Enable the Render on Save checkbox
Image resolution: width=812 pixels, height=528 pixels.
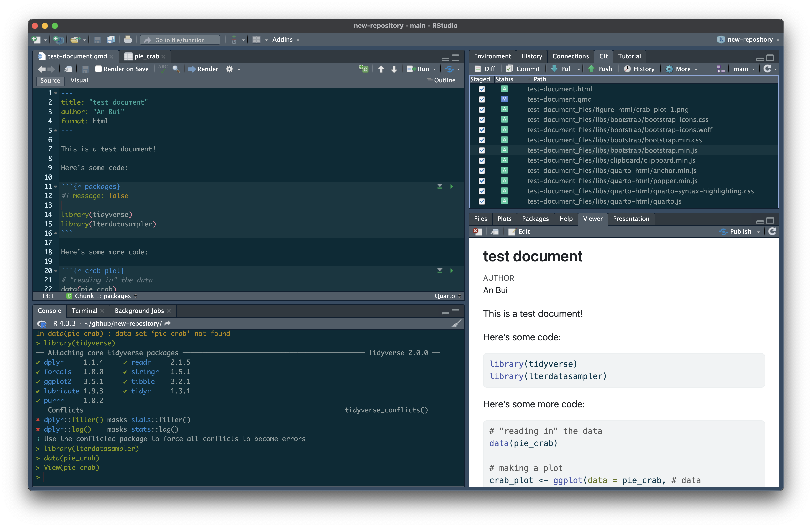tap(98, 69)
